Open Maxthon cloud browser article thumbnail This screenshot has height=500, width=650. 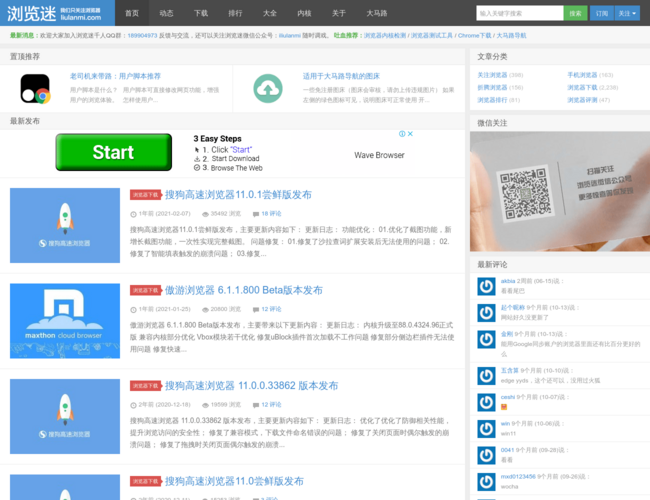[x=65, y=321]
